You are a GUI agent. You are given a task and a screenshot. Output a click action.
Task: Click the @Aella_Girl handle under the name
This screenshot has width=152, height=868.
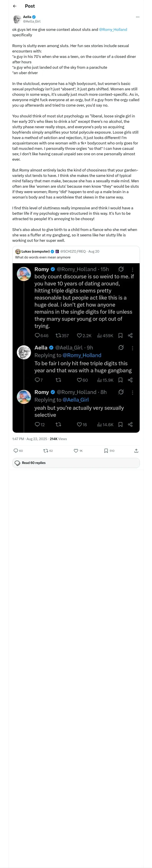coord(32,21)
